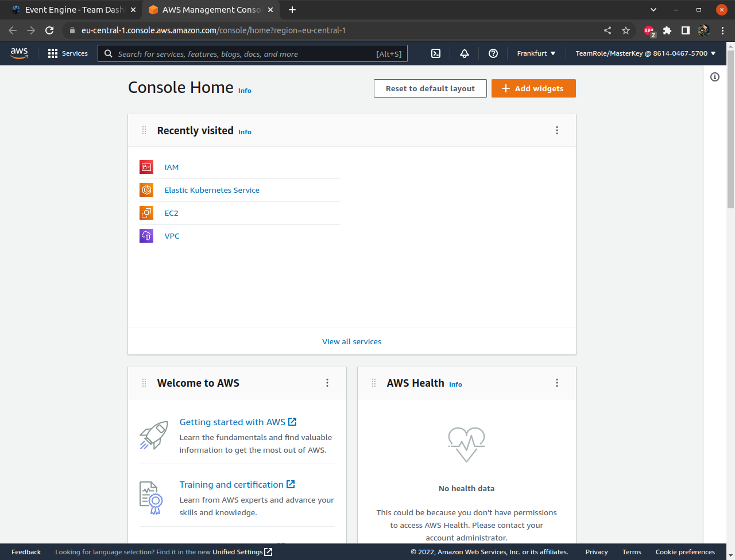Open the info side panel icon
The height and width of the screenshot is (560, 735).
click(x=715, y=77)
